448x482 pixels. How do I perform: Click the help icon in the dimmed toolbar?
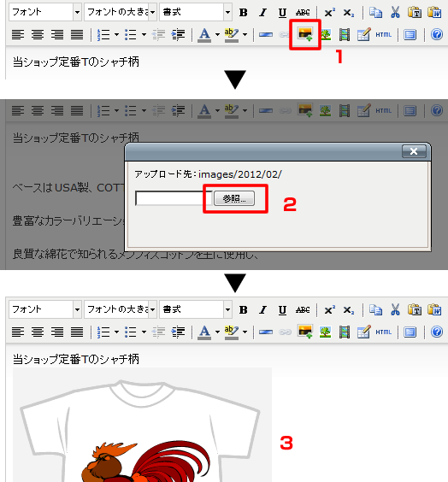tap(437, 110)
